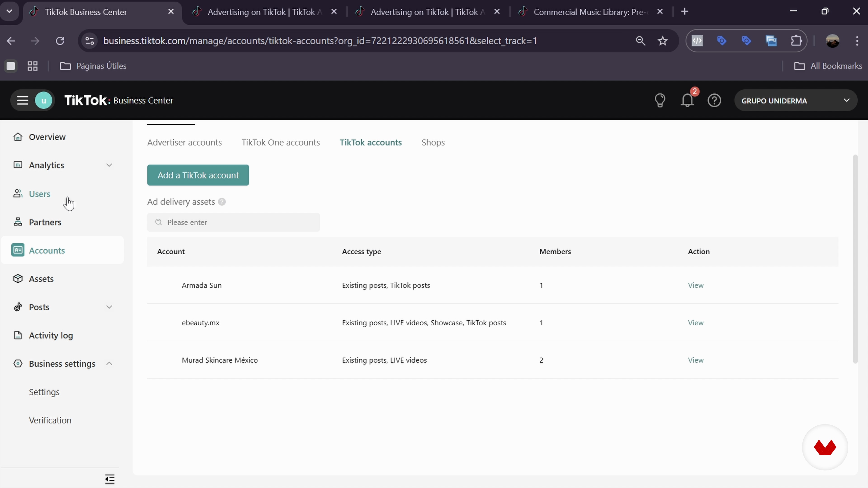Screen dimensions: 868x488
Task: Click the code brackets extension icon
Action: [697, 41]
